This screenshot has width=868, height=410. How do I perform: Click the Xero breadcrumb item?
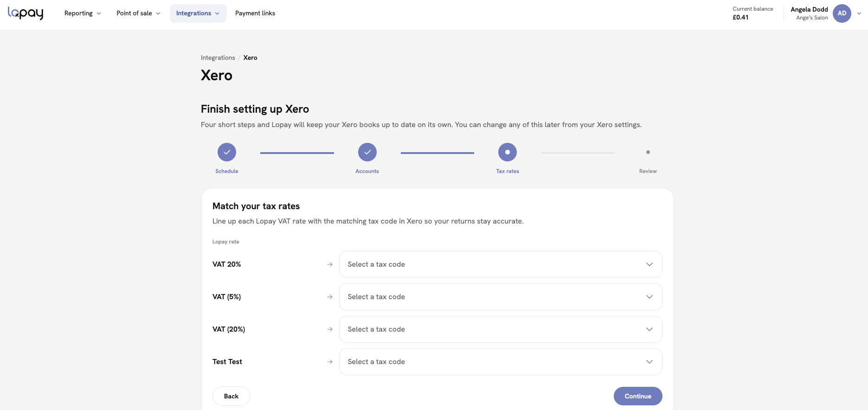[x=250, y=58]
